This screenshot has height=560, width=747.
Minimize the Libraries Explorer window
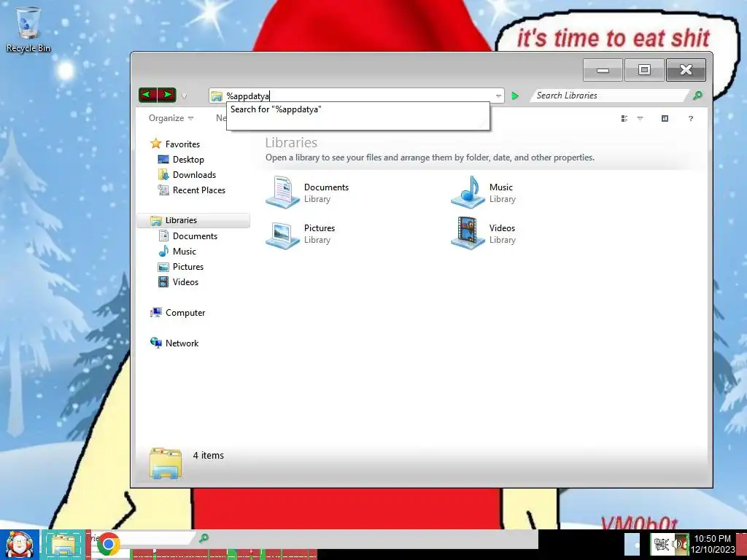tap(603, 70)
